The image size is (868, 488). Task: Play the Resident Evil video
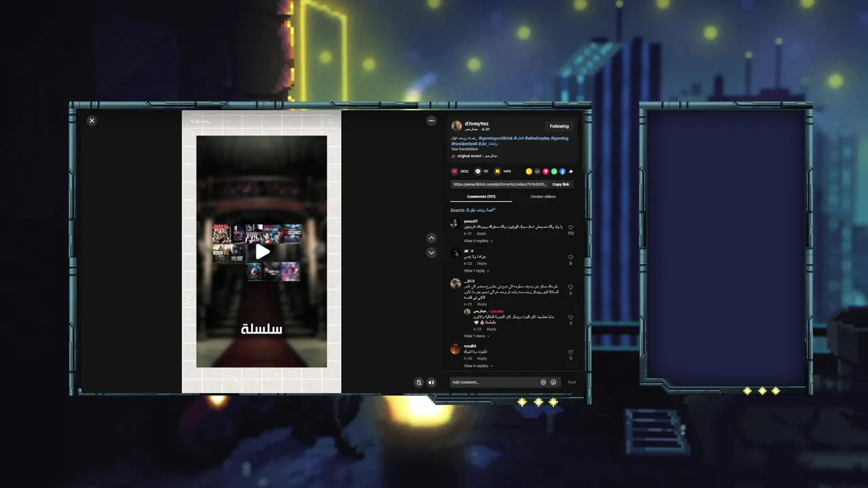[x=262, y=252]
